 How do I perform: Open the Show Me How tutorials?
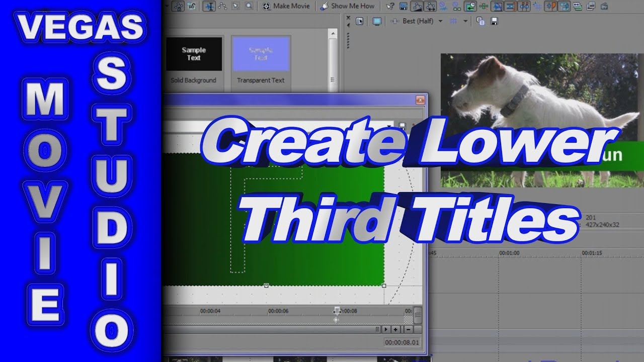[348, 6]
